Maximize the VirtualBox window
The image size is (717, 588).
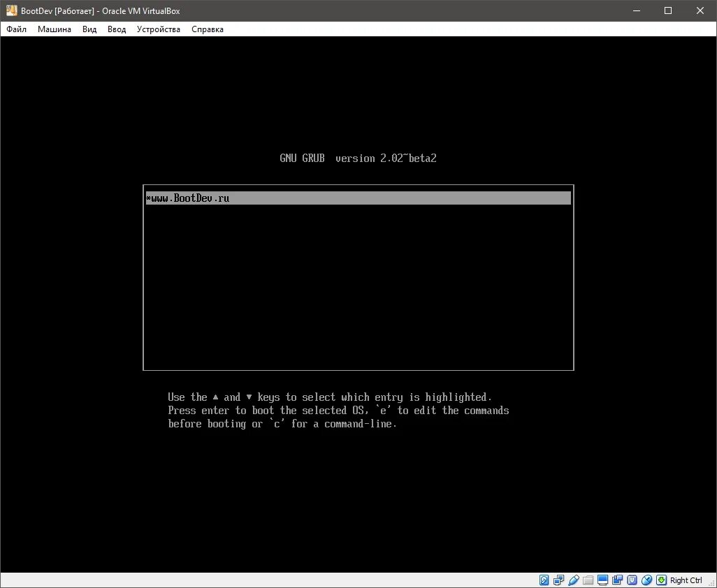(668, 10)
